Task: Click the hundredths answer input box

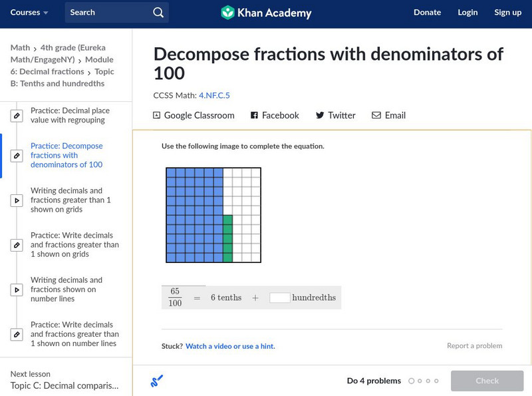Action: point(279,297)
